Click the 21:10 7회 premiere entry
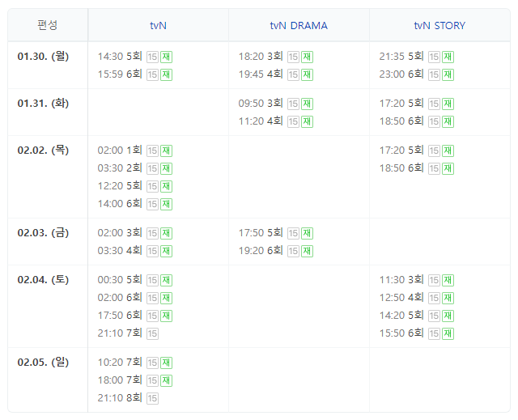518x420 pixels. coord(120,333)
